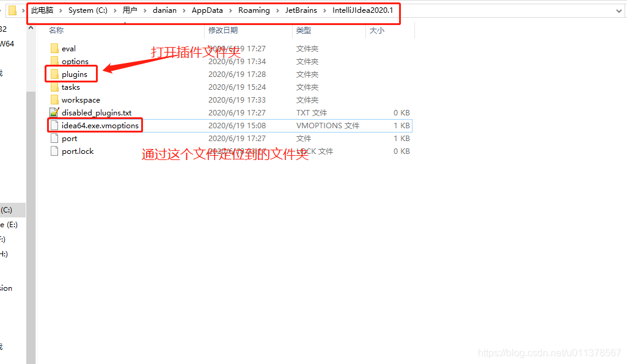Click date 2020/6/19 15:08 of idea64.exe.vmoptions
The width and height of the screenshot is (627, 364).
click(x=237, y=125)
